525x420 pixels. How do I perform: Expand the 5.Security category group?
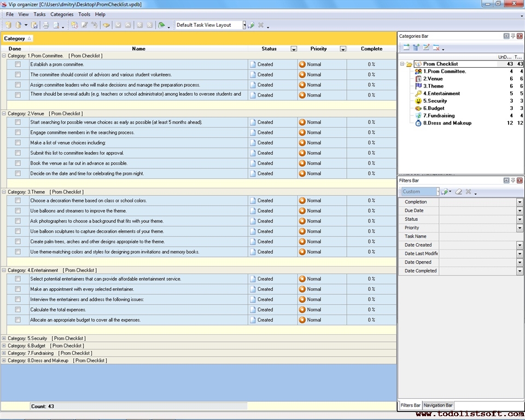coord(4,339)
